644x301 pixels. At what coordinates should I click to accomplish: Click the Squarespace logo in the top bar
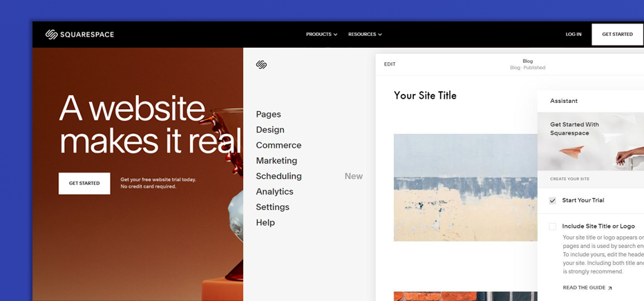point(79,35)
